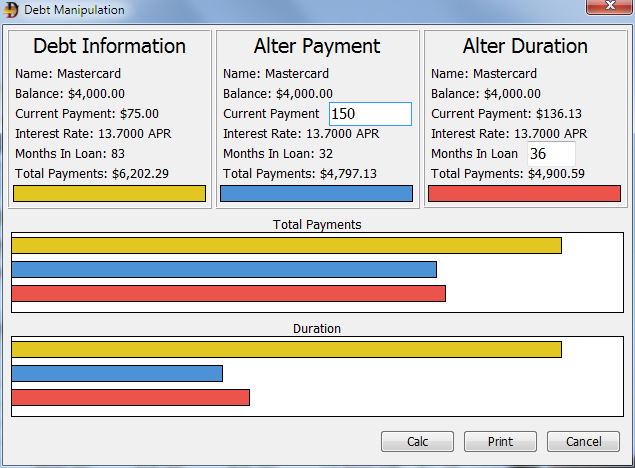
Task: Click yellow color bar under Debt Information
Action: pyautogui.click(x=109, y=193)
